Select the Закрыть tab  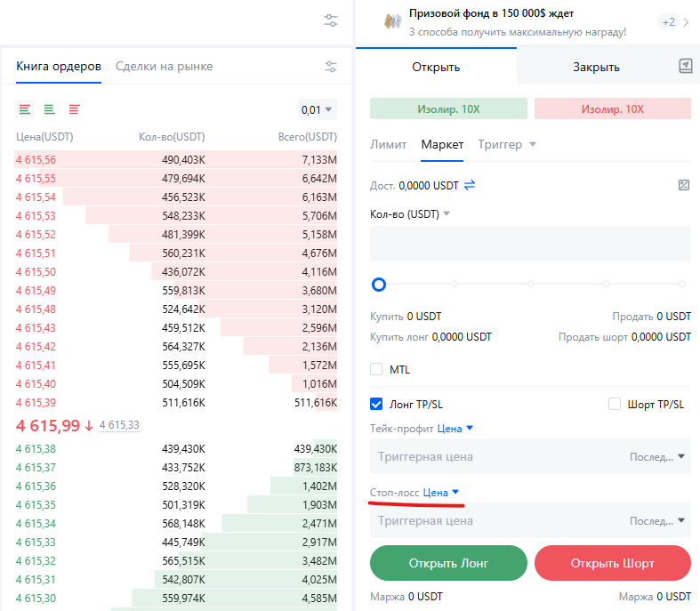(597, 67)
